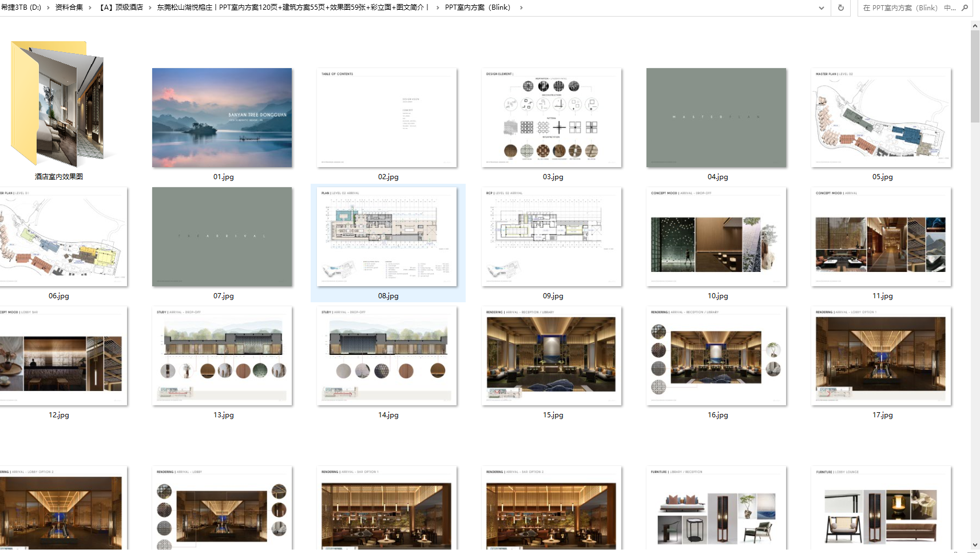Select Furniture Lobby Lounge thumbnail
Screen dimensions: 980x553
(x=881, y=509)
